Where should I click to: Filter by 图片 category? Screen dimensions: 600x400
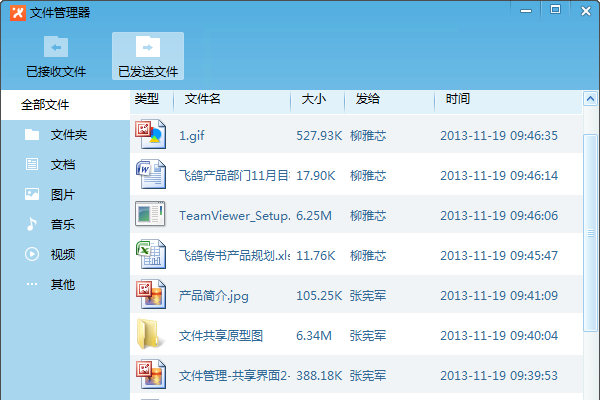(x=65, y=194)
